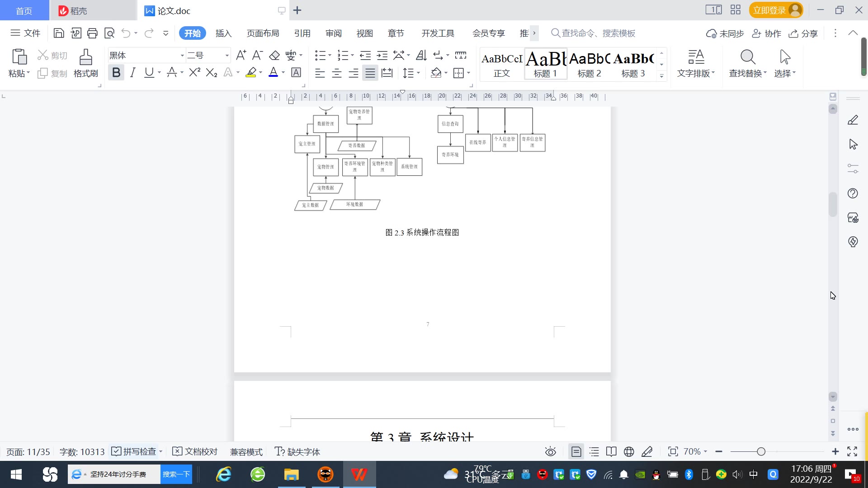Image resolution: width=868 pixels, height=488 pixels.
Task: Click the zoom slider handle
Action: point(761,451)
